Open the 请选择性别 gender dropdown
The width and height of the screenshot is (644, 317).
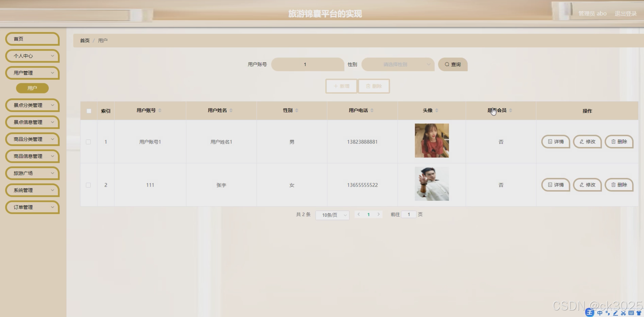point(398,64)
